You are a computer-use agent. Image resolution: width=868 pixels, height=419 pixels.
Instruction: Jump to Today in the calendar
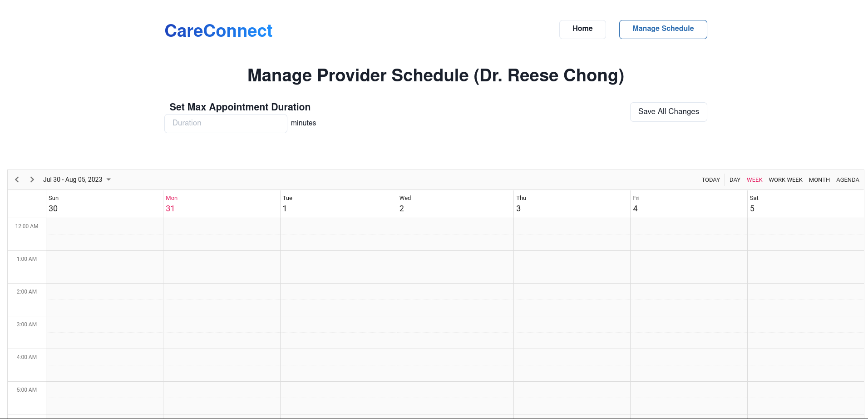pos(710,180)
